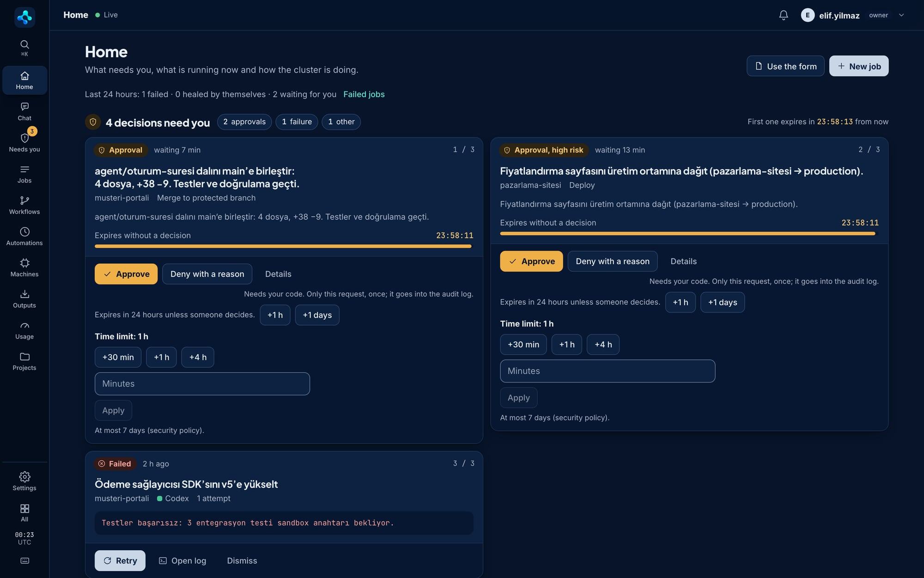The image size is (924, 578).
Task: Approve the oturum-suresi merge request
Action: point(126,274)
